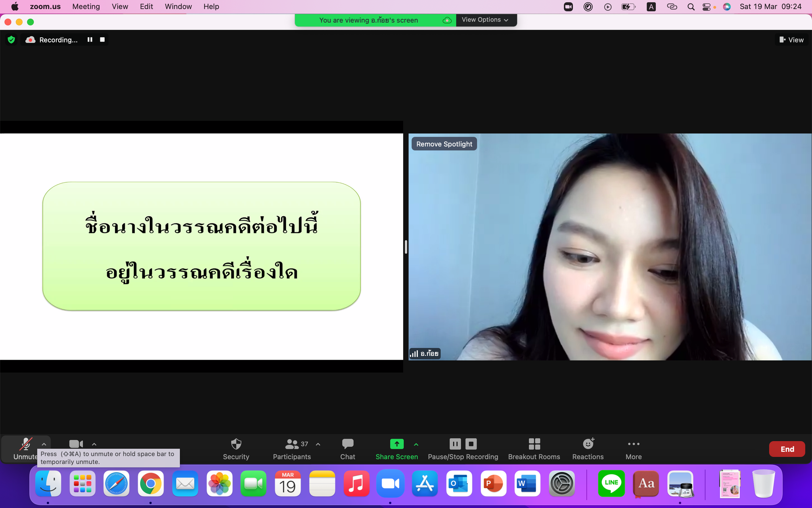The height and width of the screenshot is (508, 812).
Task: Click the green Share Screen icon
Action: (396, 444)
